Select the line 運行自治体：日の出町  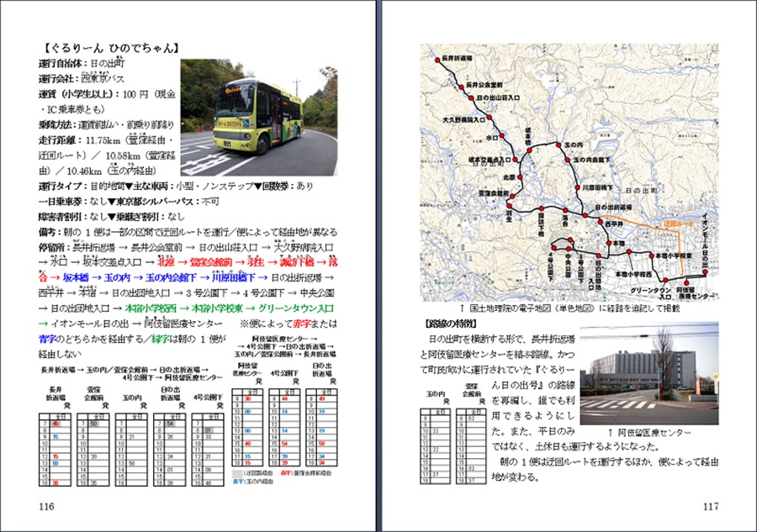click(82, 63)
